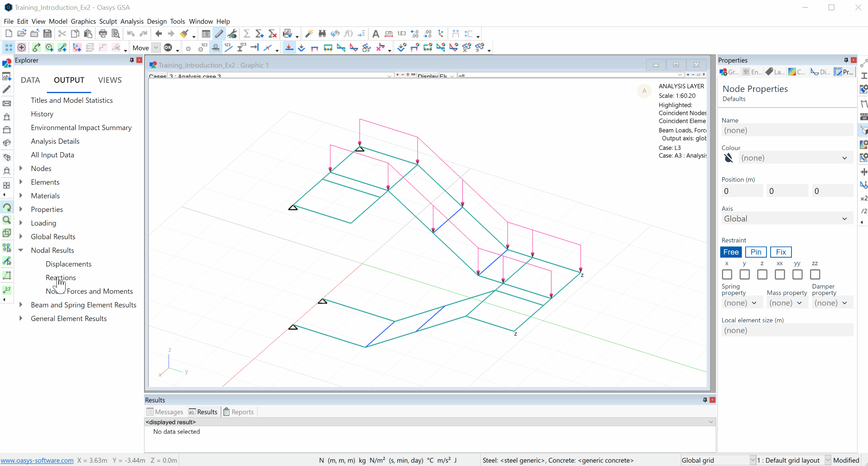Open the Analysis menu
This screenshot has width=868, height=466.
coord(131,21)
